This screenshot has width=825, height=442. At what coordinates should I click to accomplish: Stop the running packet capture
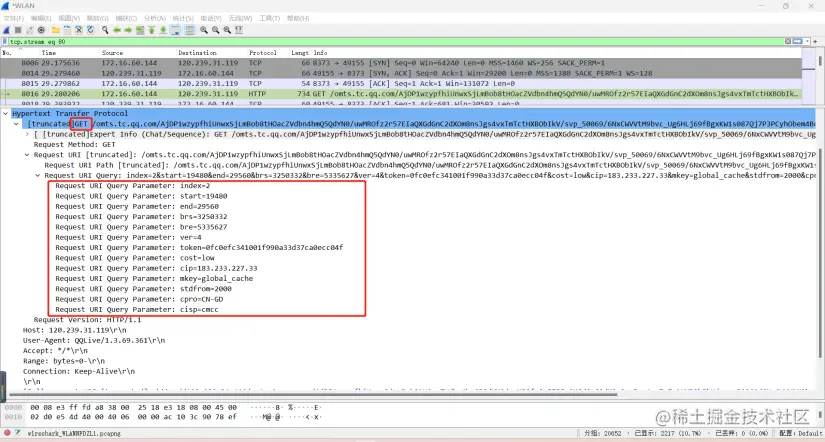(18, 30)
